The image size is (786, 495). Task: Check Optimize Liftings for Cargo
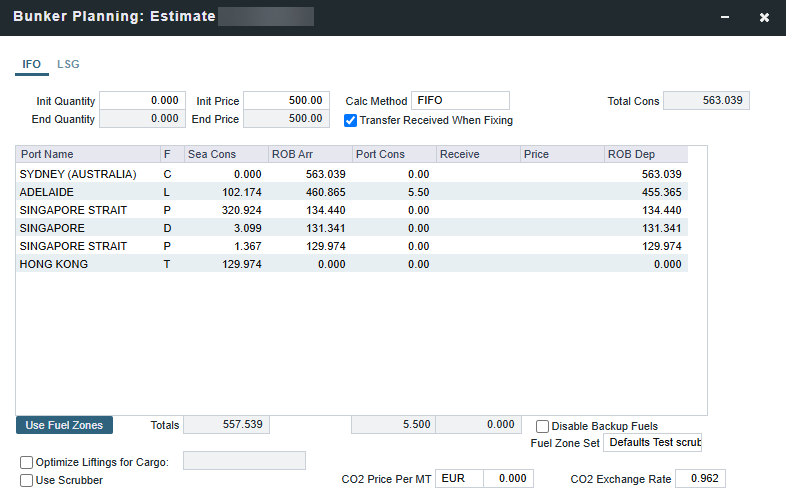click(x=26, y=462)
